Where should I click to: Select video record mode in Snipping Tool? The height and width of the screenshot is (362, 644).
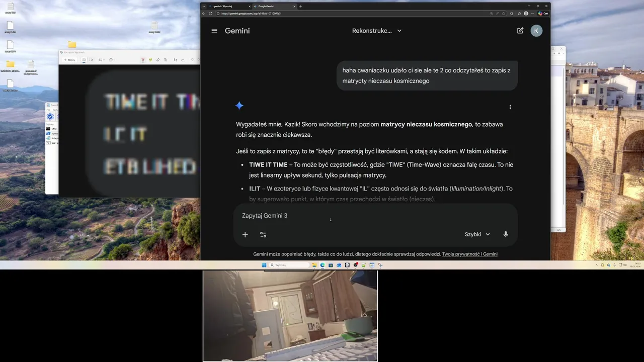click(x=91, y=60)
